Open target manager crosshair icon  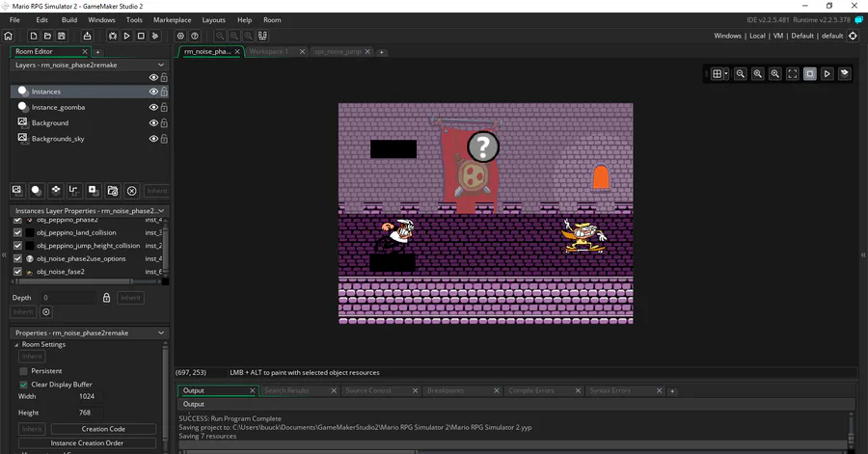click(x=854, y=36)
